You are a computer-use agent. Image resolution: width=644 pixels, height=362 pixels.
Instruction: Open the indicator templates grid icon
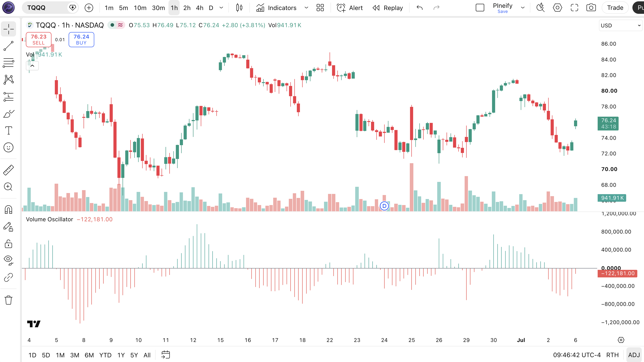pos(320,8)
